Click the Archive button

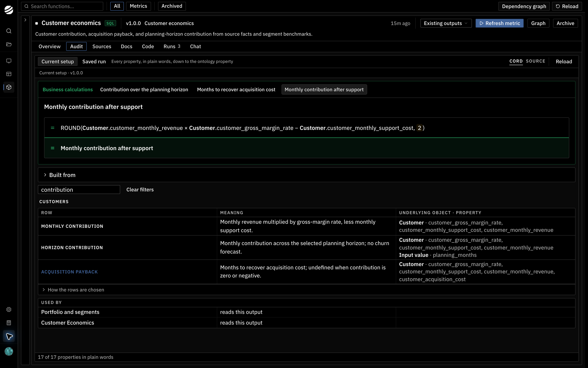(x=565, y=23)
